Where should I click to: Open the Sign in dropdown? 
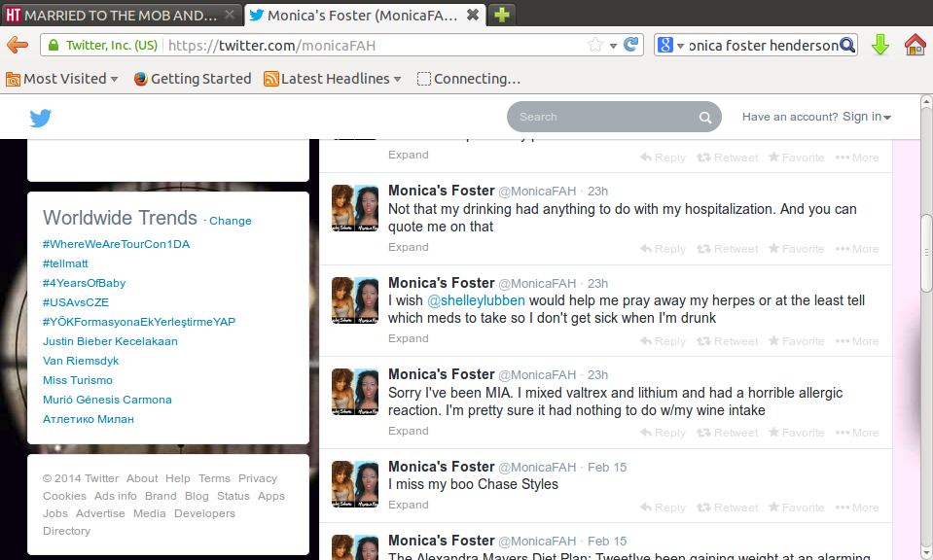coord(866,117)
